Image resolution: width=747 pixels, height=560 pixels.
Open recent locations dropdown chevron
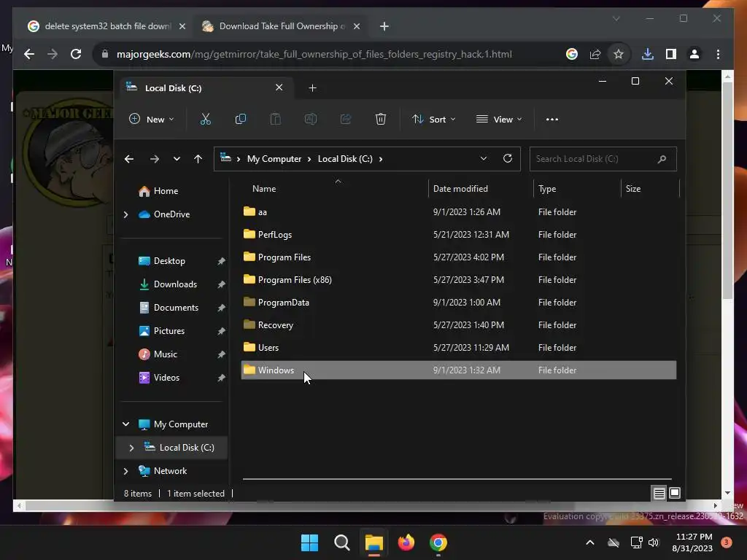coord(177,159)
